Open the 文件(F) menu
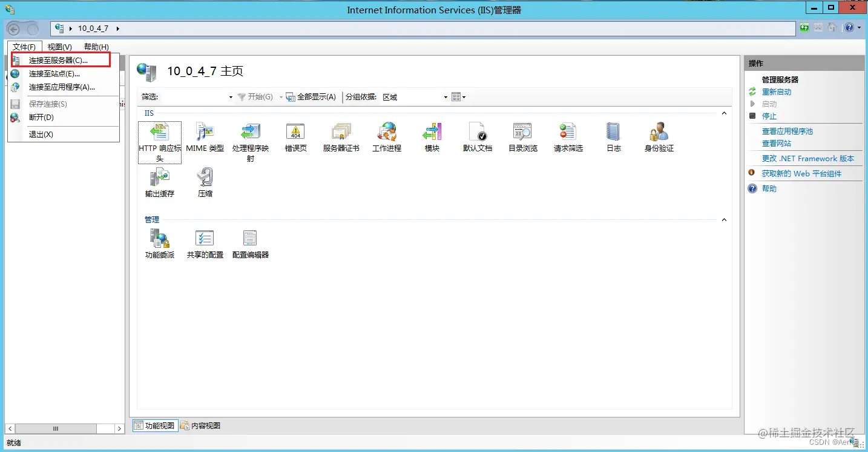868x452 pixels. pyautogui.click(x=24, y=47)
